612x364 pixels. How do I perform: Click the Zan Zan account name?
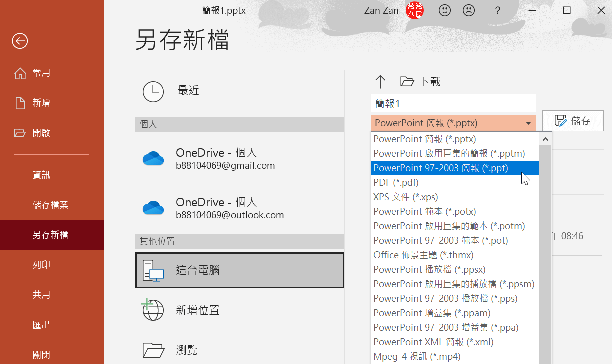(382, 10)
